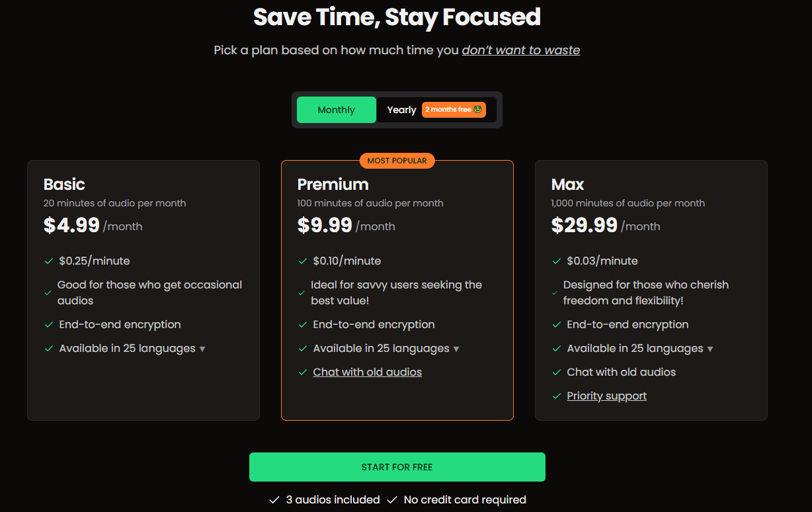
Task: Click the START FOR FREE button
Action: pos(397,467)
